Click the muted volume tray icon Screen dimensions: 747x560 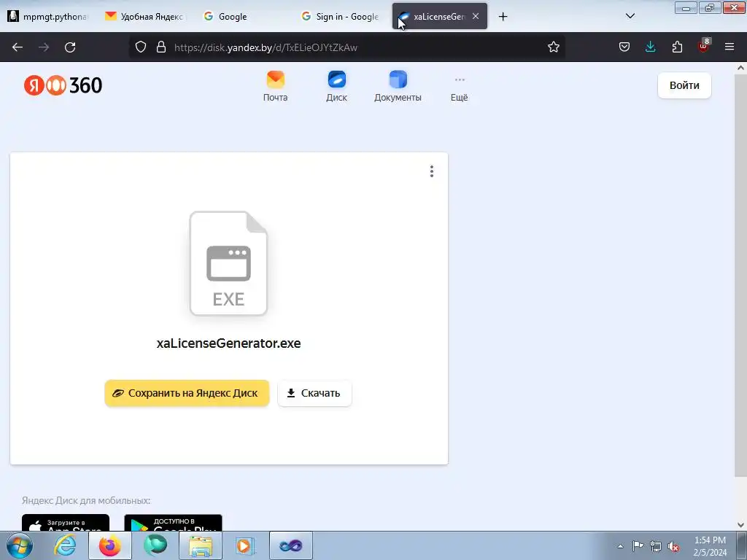coord(673,546)
